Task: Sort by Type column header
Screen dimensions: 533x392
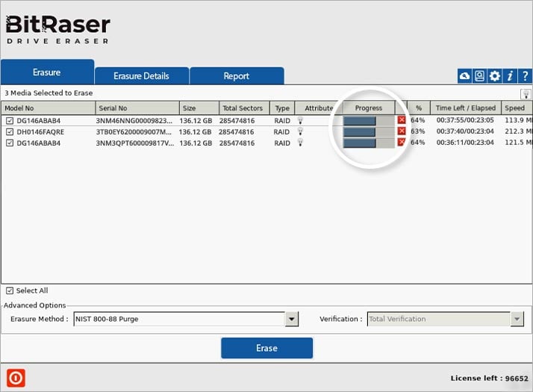Action: coord(282,108)
